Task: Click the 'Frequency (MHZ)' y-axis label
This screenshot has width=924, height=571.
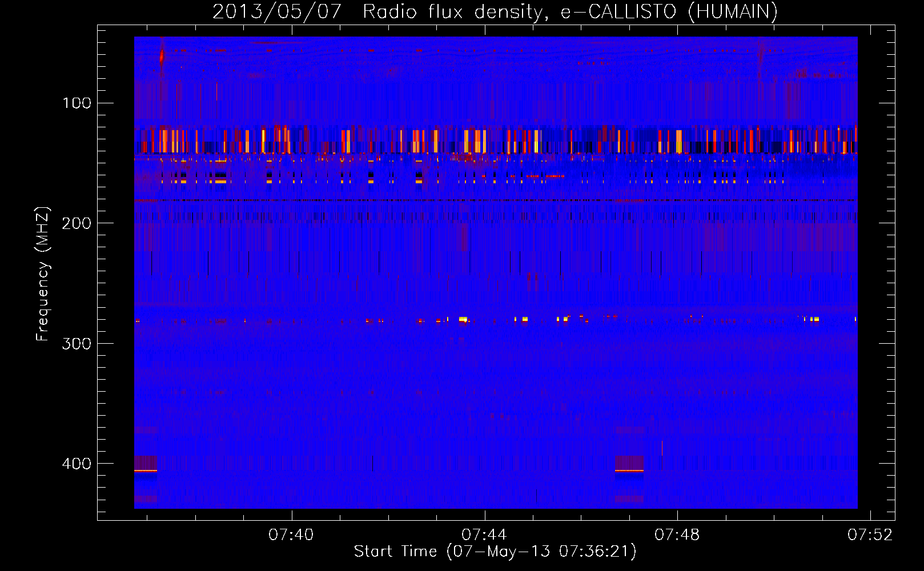Action: pos(42,274)
